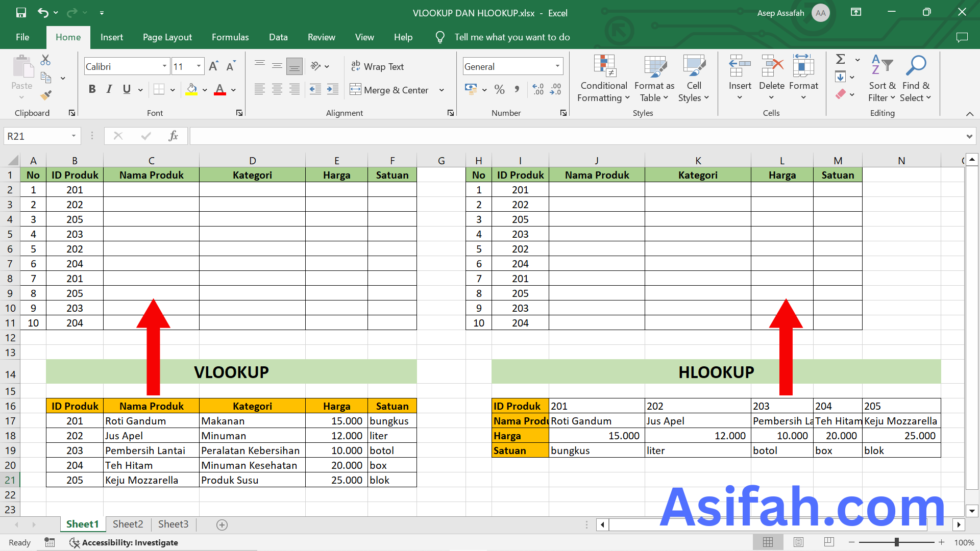Click the Decrease Font Size icon

[x=231, y=66]
